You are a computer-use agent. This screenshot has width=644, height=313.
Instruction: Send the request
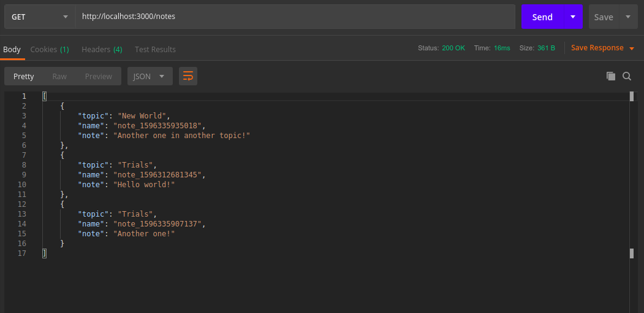tap(542, 17)
